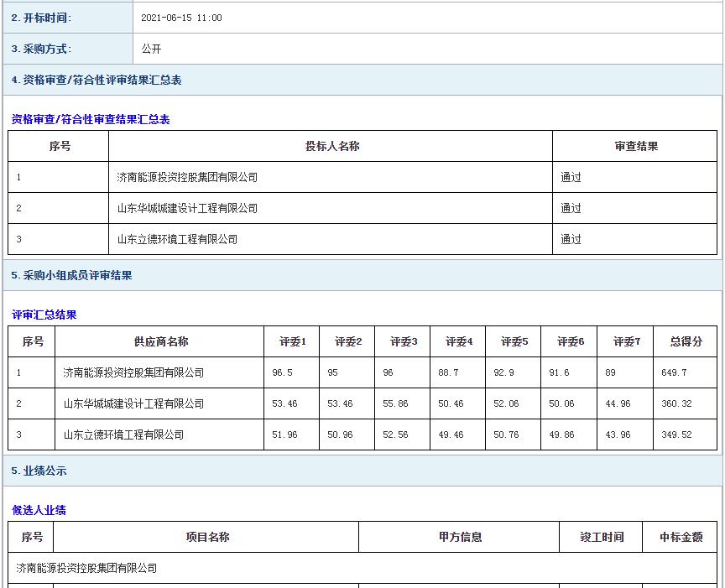Click the bid opening time 2021-06-15 11:00
725x588 pixels.
point(181,18)
